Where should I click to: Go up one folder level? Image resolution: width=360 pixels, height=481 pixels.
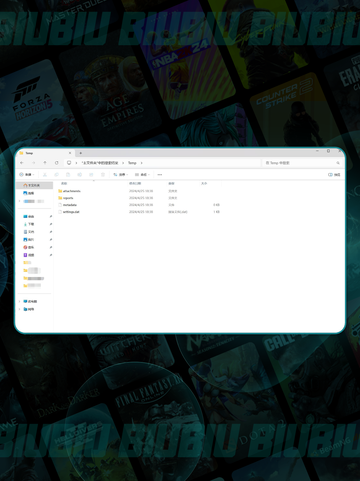click(x=45, y=163)
